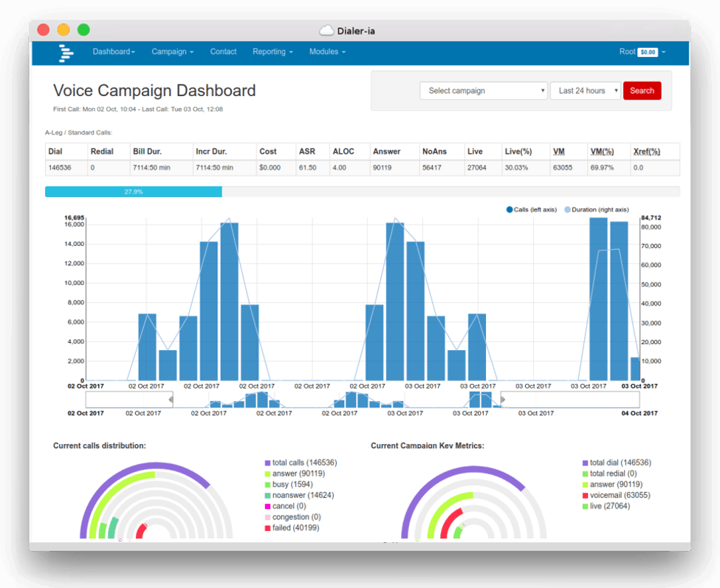Click the NoAns value 56417
This screenshot has width=720, height=588.
click(x=432, y=168)
